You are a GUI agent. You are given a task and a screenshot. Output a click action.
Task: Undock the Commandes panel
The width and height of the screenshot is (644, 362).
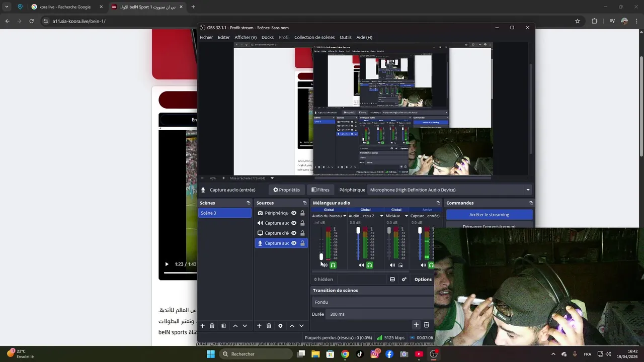point(531,203)
